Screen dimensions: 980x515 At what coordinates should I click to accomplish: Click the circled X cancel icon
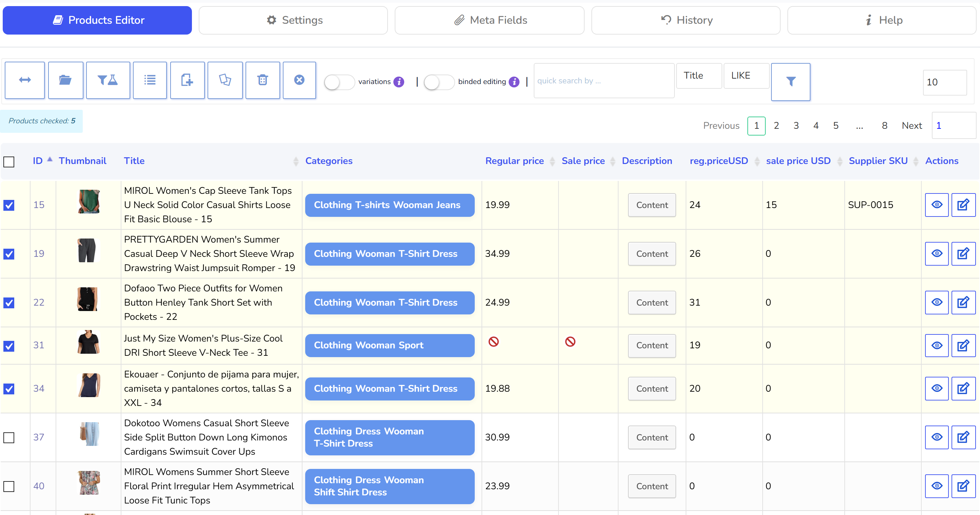(x=299, y=80)
